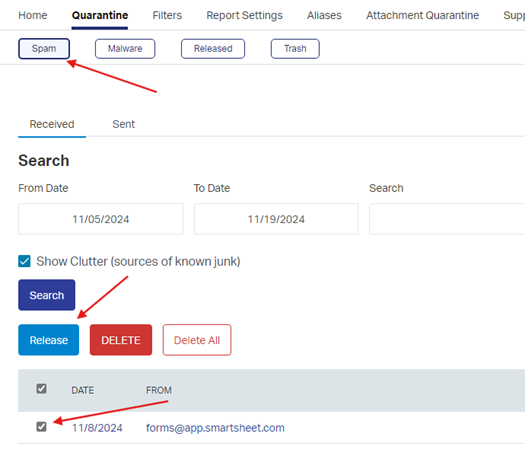Viewport: 525px width, 459px height.
Task: Open Attachment Quarantine tab
Action: tap(422, 15)
